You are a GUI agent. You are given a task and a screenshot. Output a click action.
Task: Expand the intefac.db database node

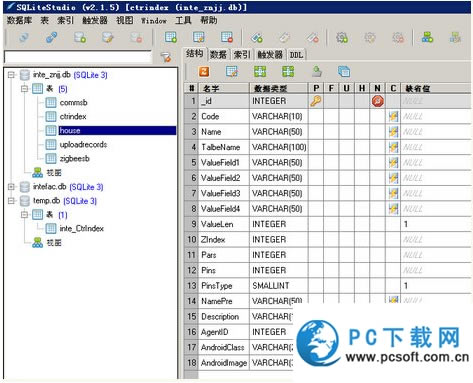pos(11,187)
